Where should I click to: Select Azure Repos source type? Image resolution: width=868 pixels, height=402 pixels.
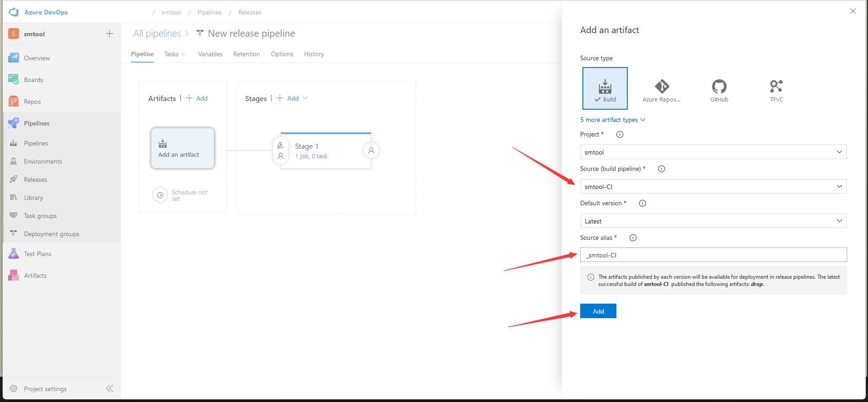[x=661, y=90]
